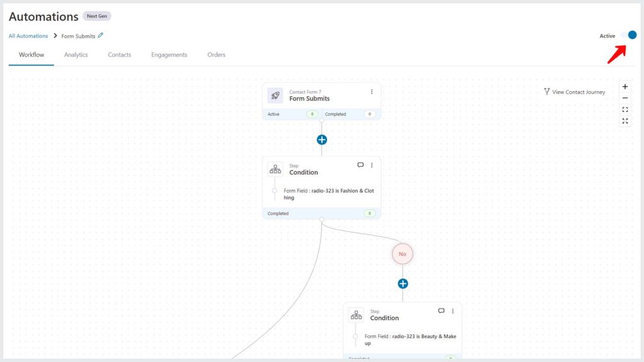Viewport: 644px width, 362px height.
Task: Click the Beauty & Makeup Condition step icon
Action: [356, 315]
